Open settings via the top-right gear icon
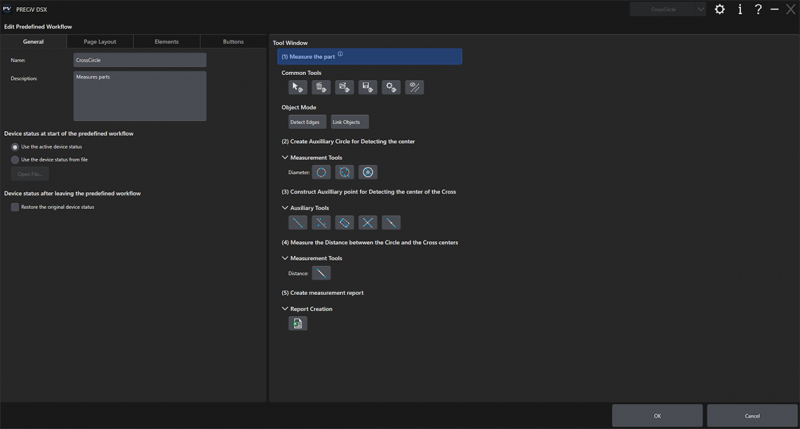 coord(720,9)
